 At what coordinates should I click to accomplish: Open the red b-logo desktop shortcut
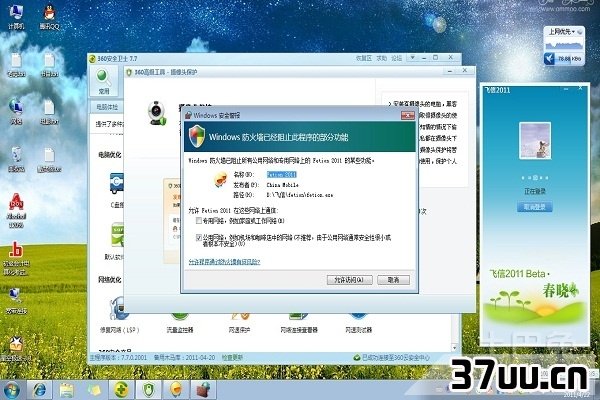click(x=15, y=259)
